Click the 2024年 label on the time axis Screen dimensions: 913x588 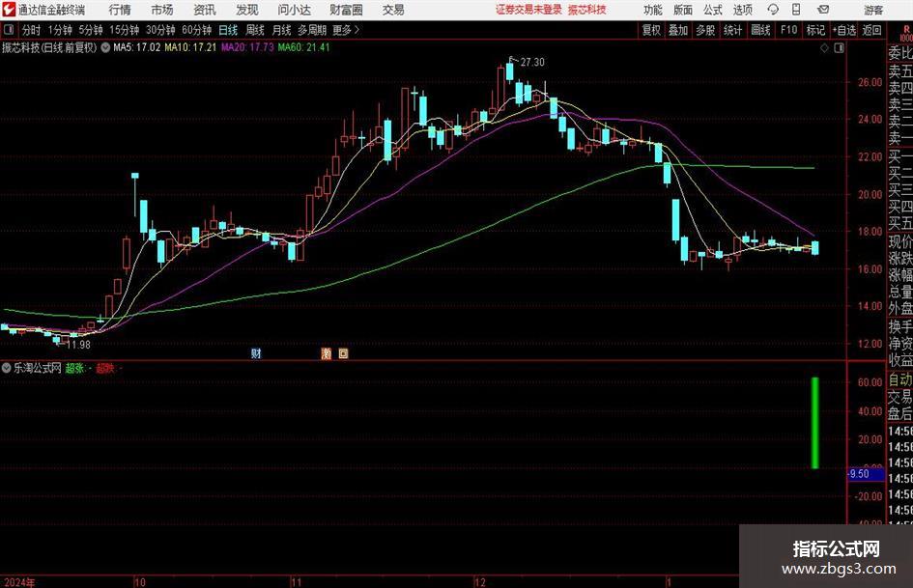(19, 582)
